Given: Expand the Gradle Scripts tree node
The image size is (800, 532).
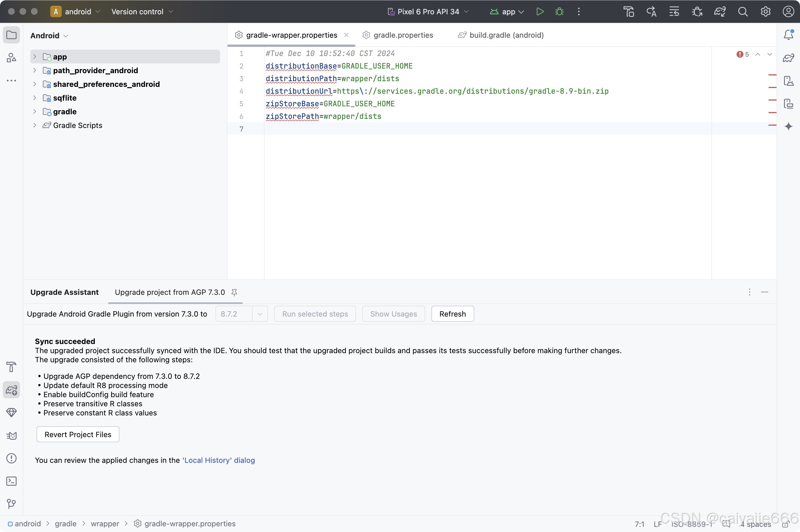Looking at the screenshot, I should 35,125.
